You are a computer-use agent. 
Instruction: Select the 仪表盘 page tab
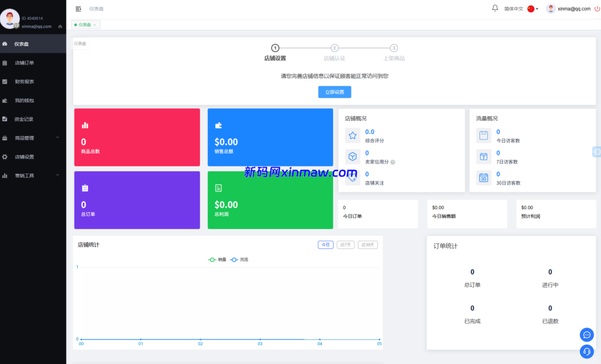(x=85, y=25)
